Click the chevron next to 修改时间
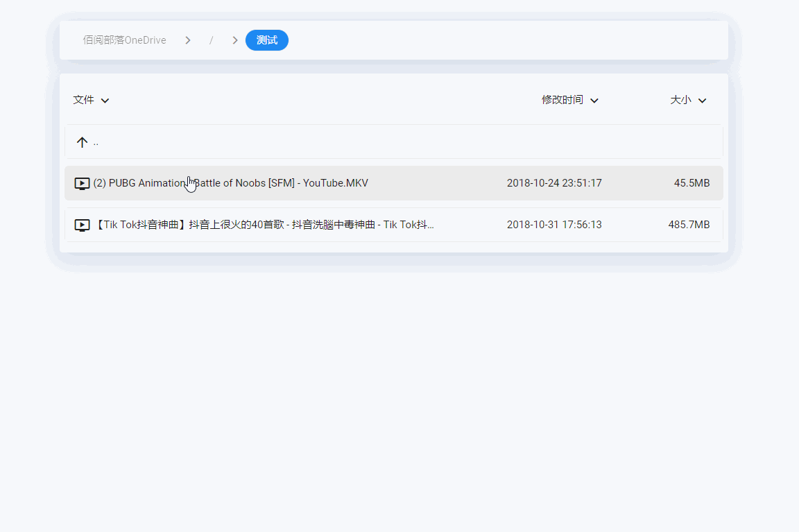The width and height of the screenshot is (799, 532). [x=594, y=101]
